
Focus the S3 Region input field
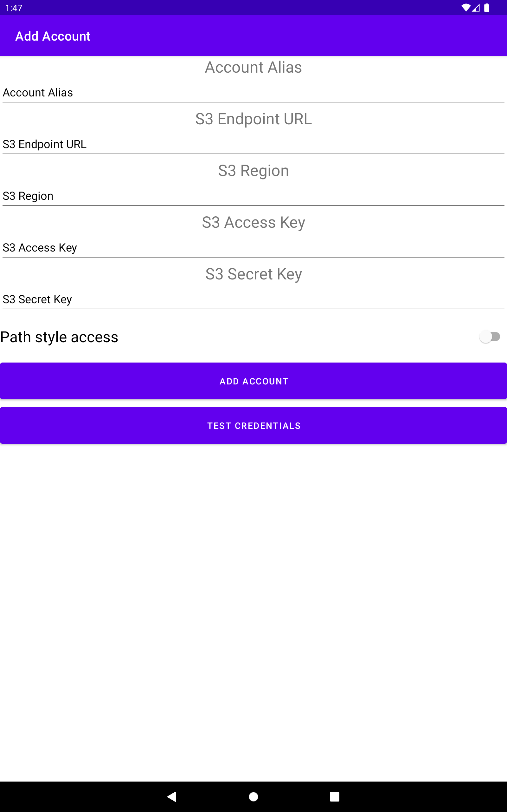[x=253, y=196]
